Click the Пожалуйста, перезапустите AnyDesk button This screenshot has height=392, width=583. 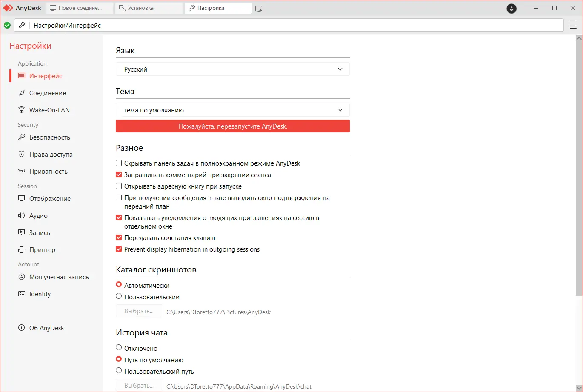[233, 126]
